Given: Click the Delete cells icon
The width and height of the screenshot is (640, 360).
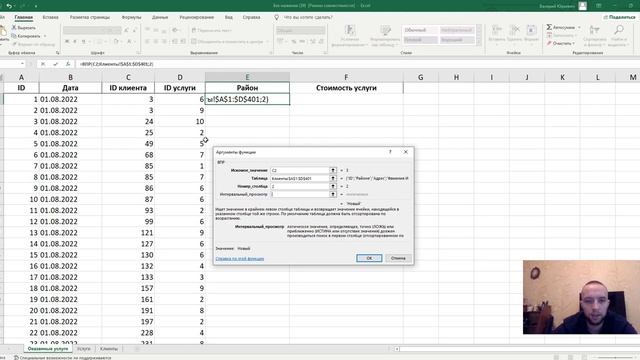Looking at the screenshot, I should pos(514,30).
